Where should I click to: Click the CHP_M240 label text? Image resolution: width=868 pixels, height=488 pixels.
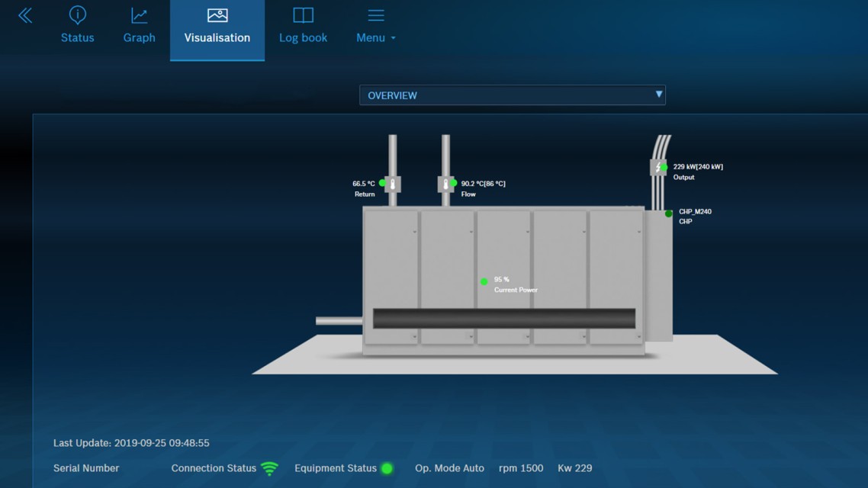pyautogui.click(x=695, y=212)
